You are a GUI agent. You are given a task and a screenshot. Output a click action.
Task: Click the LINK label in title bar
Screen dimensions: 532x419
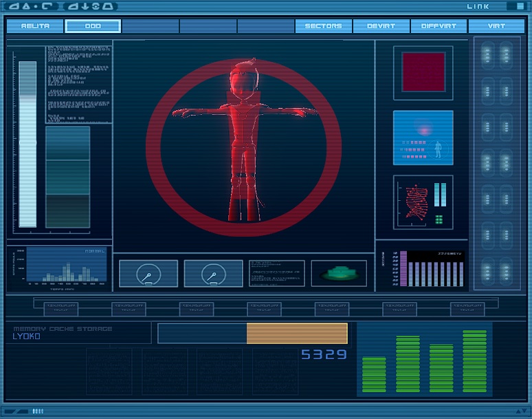pos(478,6)
